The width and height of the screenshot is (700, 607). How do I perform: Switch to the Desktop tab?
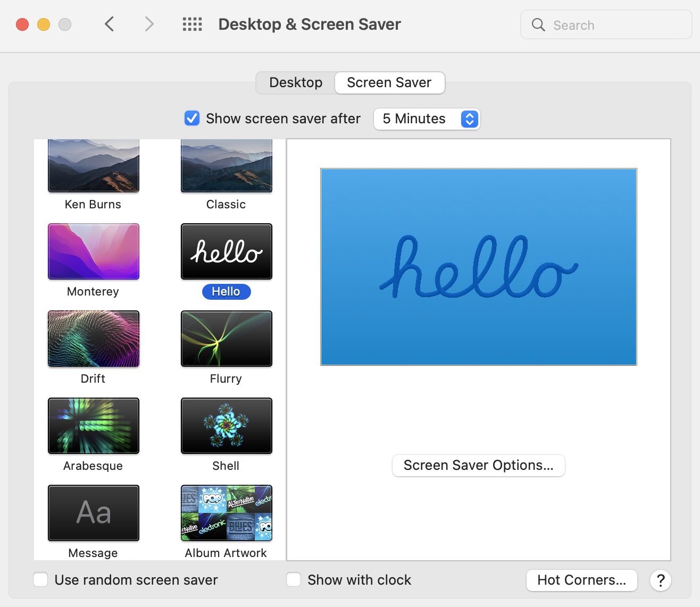296,83
